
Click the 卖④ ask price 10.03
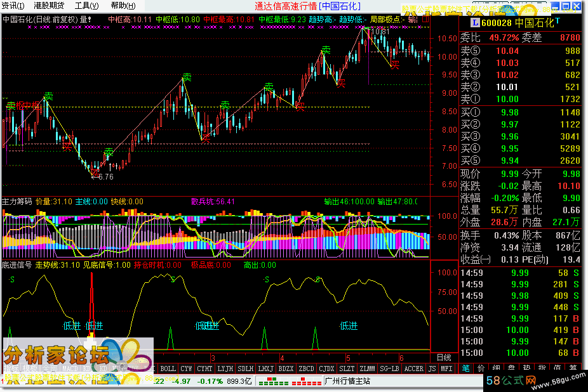507,63
